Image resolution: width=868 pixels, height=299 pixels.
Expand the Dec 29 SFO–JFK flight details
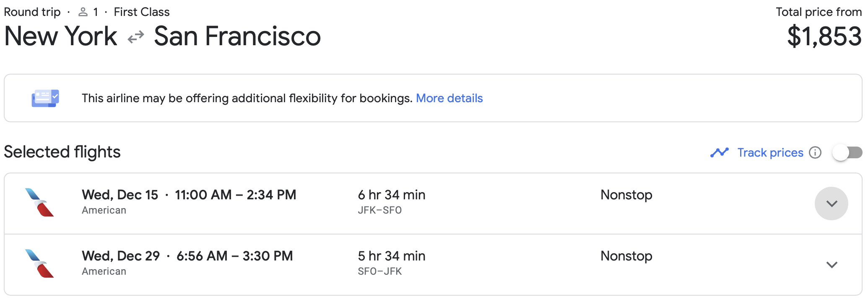[x=832, y=265]
